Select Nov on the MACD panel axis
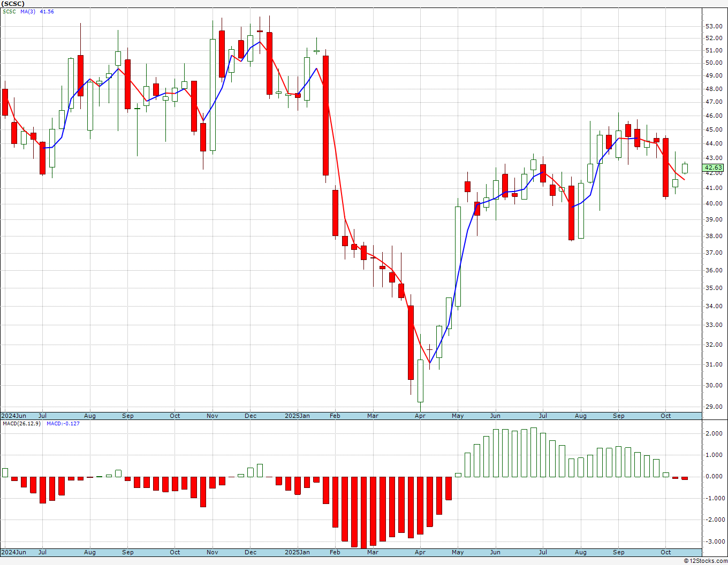Screen dimensions: 728x565 click(213, 552)
